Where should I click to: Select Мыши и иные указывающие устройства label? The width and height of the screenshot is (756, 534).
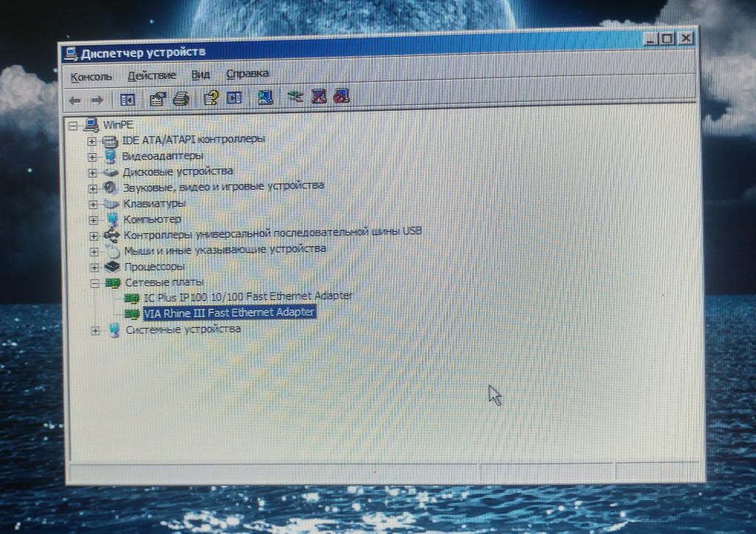pyautogui.click(x=225, y=250)
